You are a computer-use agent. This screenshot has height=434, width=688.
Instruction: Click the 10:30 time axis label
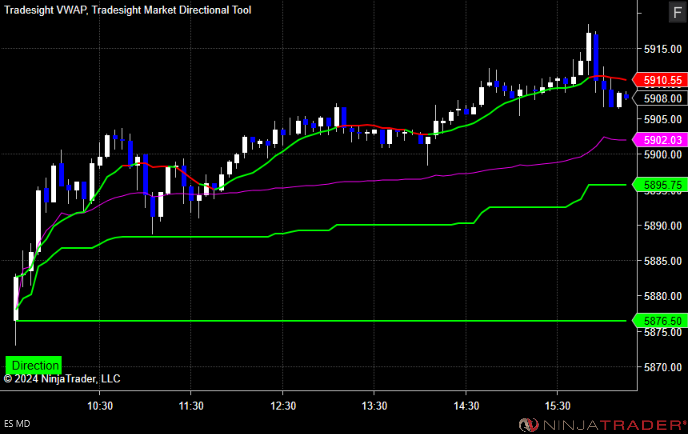(100, 405)
